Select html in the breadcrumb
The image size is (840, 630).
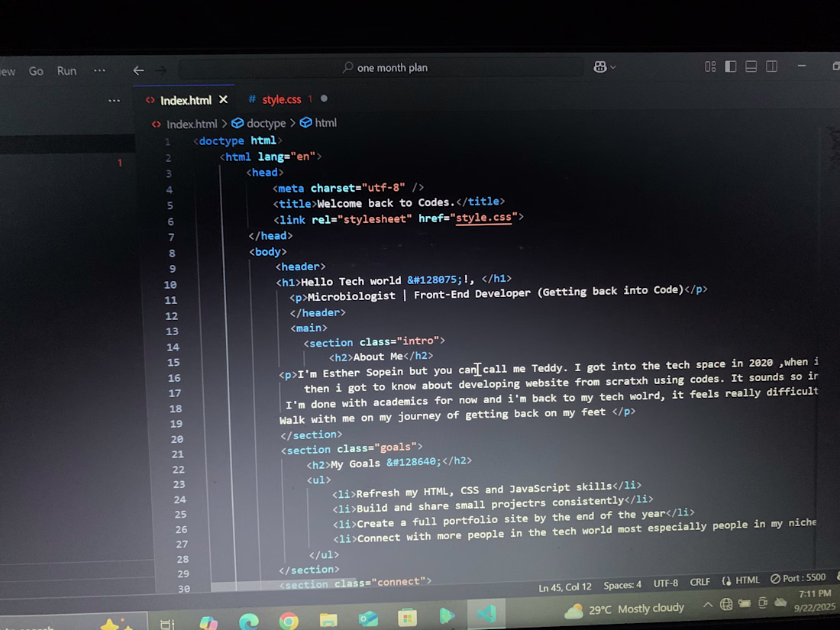(x=326, y=123)
